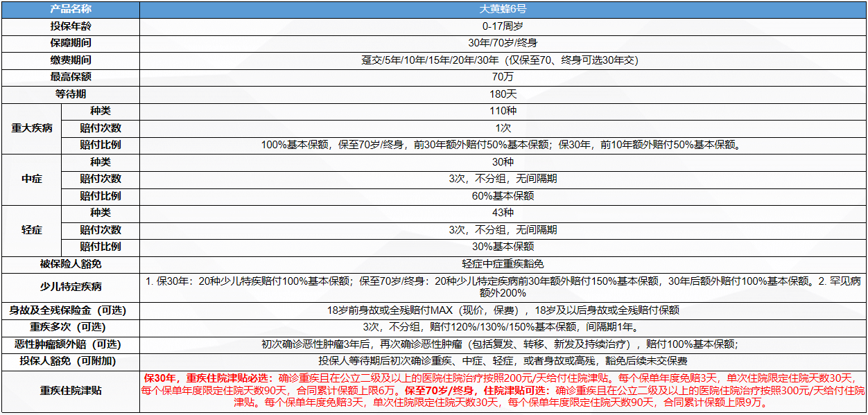This screenshot has width=868, height=415.
Task: Select the 赔付120%/130%/150%基本保额 description
Action: (503, 327)
